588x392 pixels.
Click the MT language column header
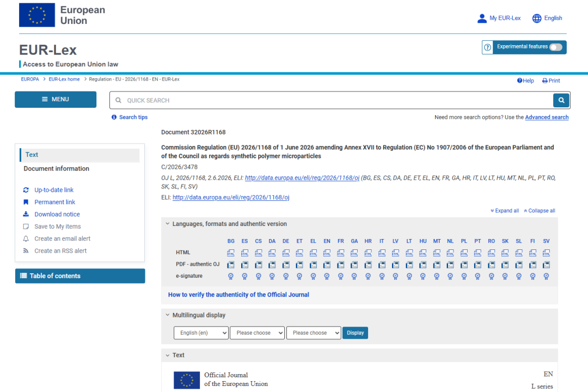[x=437, y=241]
